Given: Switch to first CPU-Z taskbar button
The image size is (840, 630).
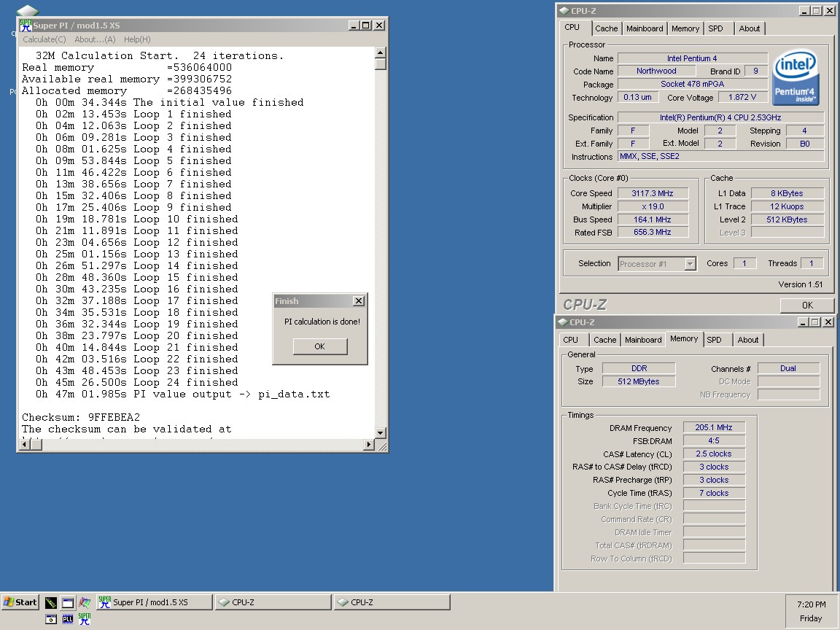Looking at the screenshot, I should coord(273,602).
